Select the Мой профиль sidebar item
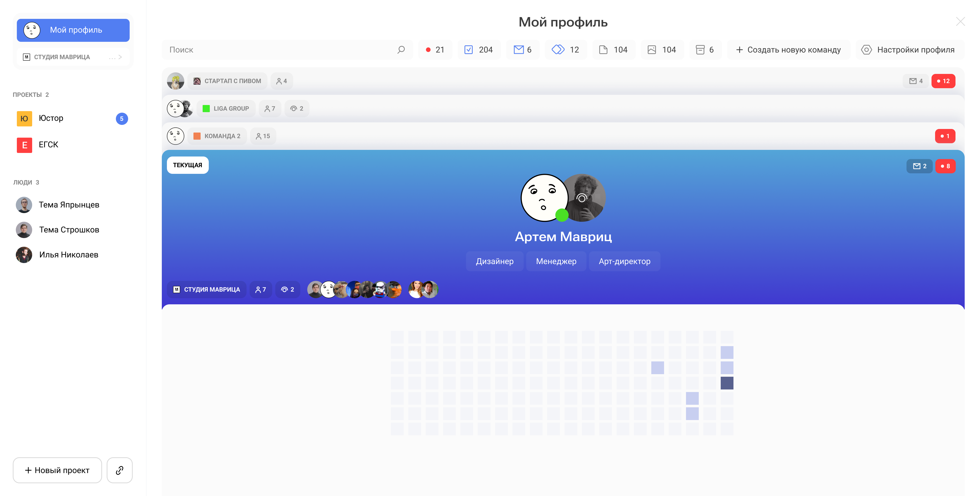Image resolution: width=980 pixels, height=496 pixels. click(73, 30)
